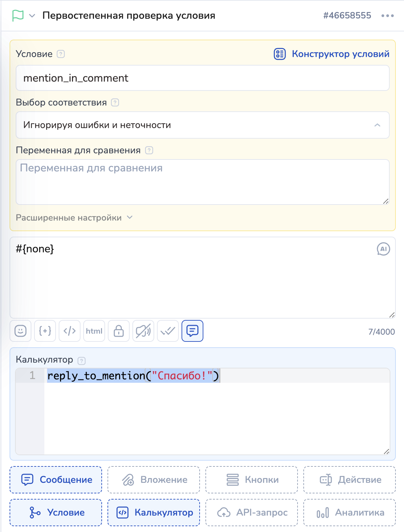Toggle the padlock protection icon

[x=119, y=331]
